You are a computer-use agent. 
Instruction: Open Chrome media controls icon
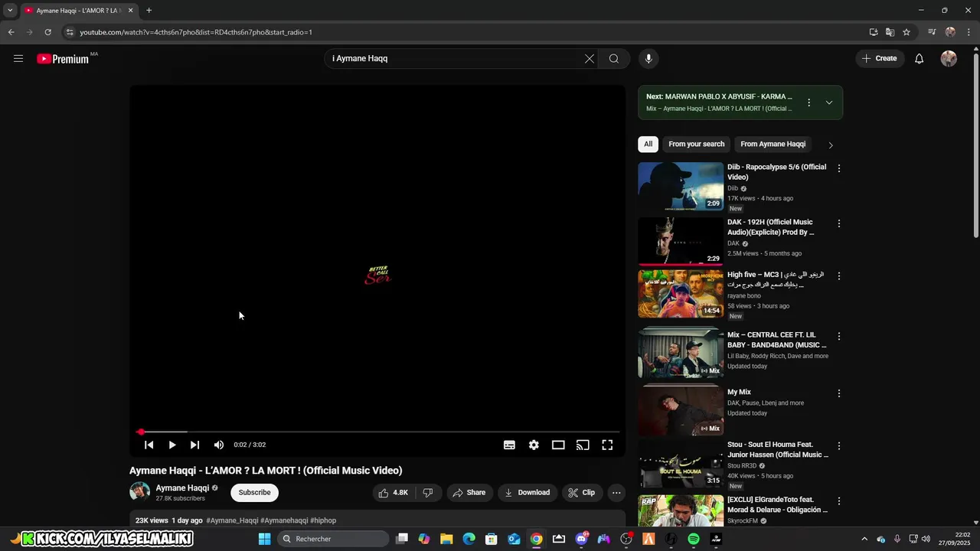coord(932,32)
